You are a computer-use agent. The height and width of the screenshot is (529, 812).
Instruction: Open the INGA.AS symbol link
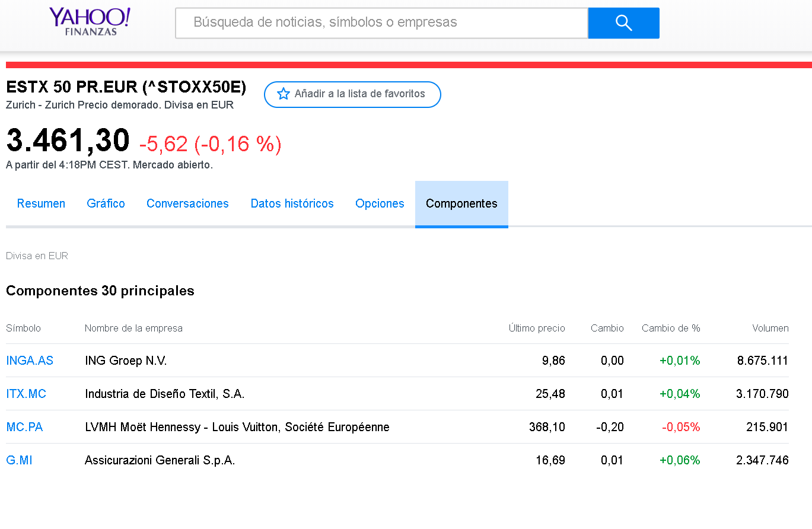[30, 361]
